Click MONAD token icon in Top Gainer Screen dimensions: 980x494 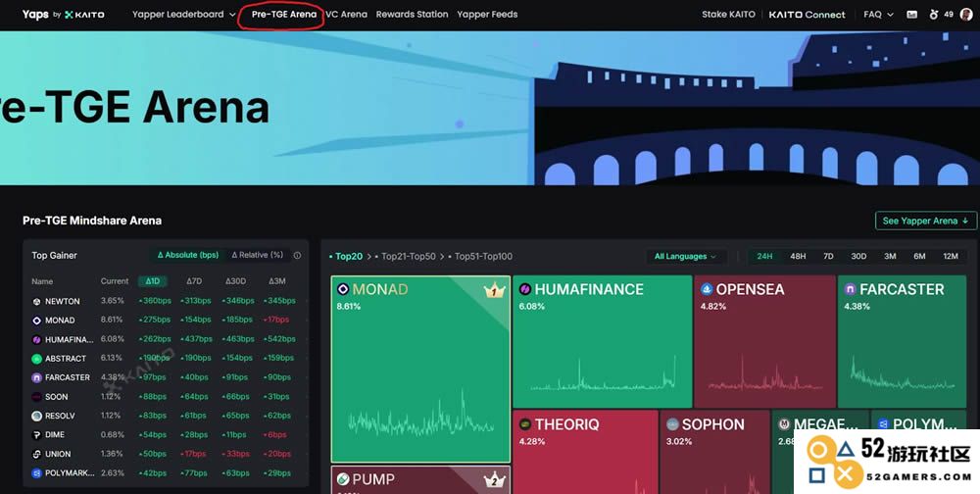pyautogui.click(x=37, y=321)
